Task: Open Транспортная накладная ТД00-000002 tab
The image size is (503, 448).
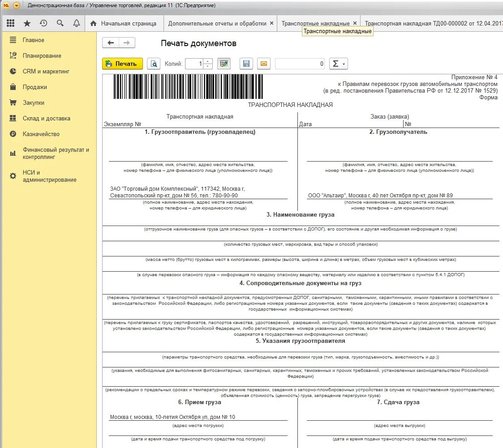Action: pyautogui.click(x=434, y=23)
